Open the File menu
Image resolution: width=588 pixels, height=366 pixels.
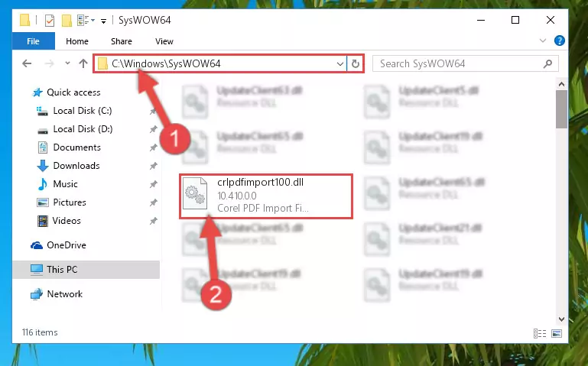(x=33, y=41)
